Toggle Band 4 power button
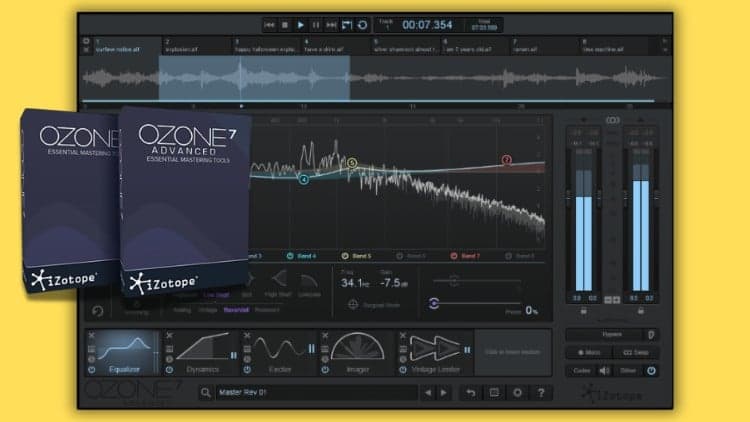750x422 pixels. click(x=290, y=256)
